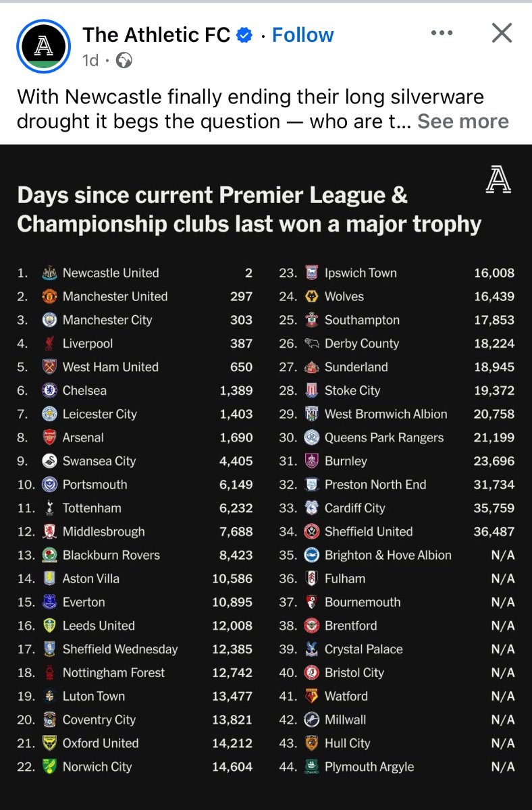The height and width of the screenshot is (810, 532).
Task: Expand caption with See more
Action: pos(463,122)
